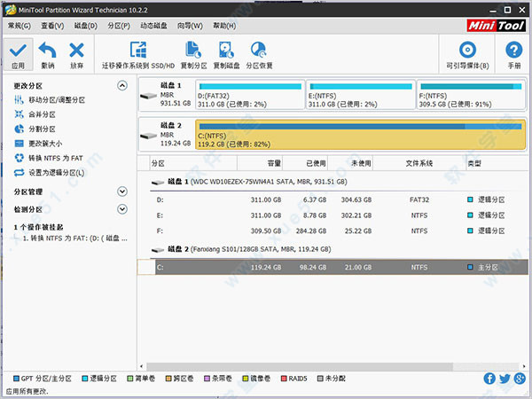
Task: Click the 未分配 legend swatch
Action: pos(320,379)
